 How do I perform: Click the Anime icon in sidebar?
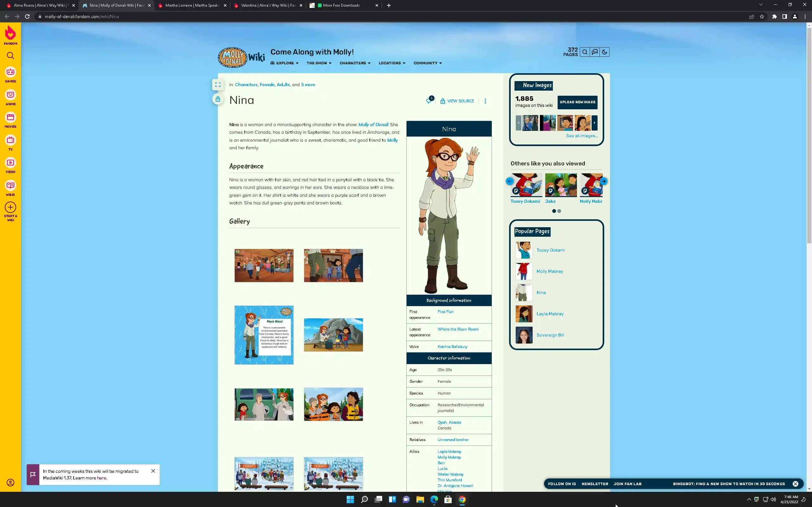[10, 98]
